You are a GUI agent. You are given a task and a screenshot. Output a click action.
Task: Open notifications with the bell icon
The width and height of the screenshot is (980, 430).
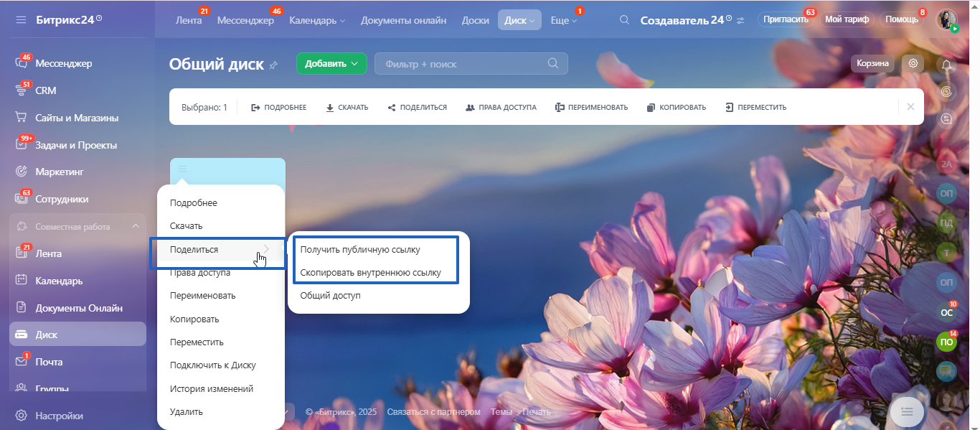[947, 65]
